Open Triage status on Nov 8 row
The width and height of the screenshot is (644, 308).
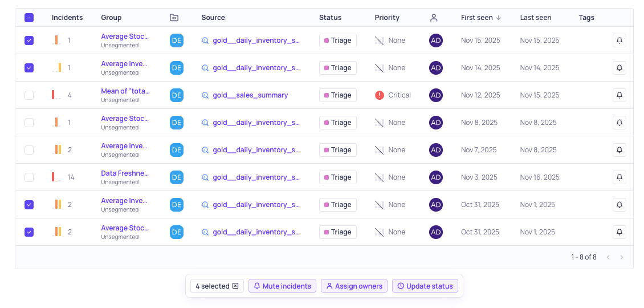click(337, 123)
